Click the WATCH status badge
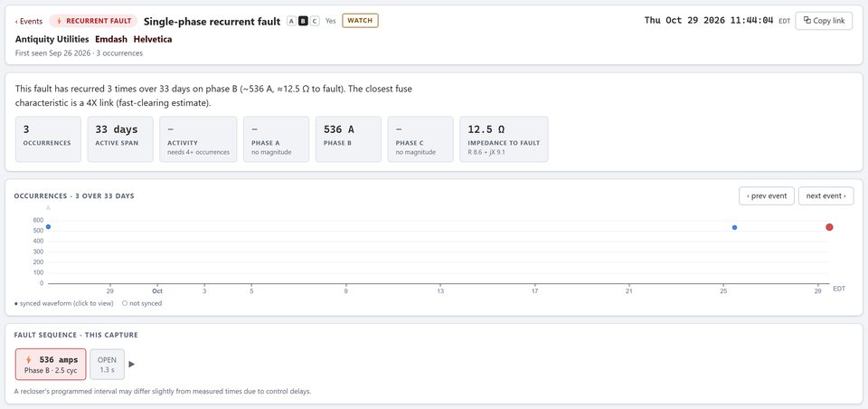The height and width of the screenshot is (409, 868). click(x=360, y=21)
